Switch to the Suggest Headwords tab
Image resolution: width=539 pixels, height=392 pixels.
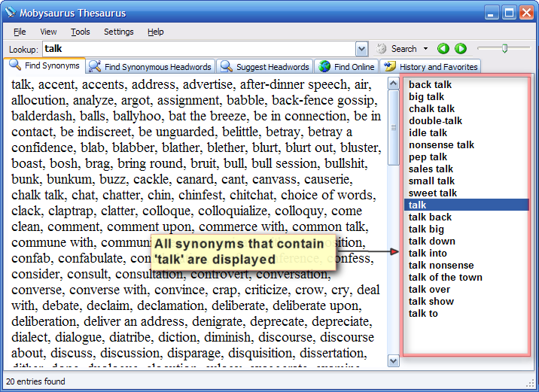265,67
